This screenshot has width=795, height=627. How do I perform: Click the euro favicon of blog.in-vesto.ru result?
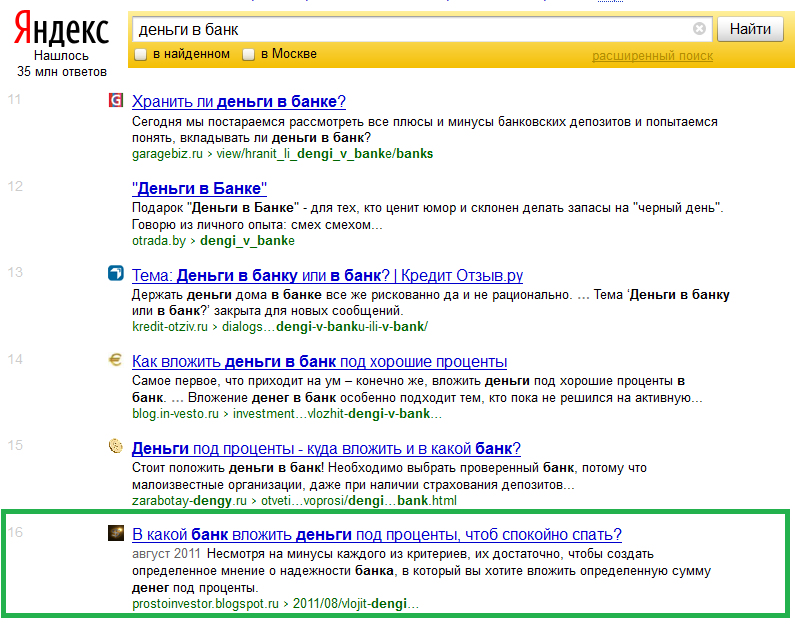[116, 360]
